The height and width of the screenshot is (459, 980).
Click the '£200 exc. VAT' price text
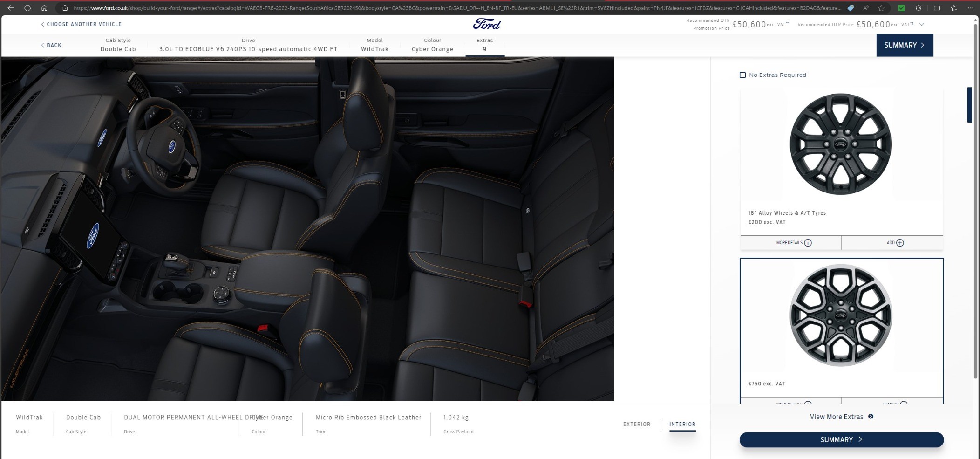tap(767, 222)
